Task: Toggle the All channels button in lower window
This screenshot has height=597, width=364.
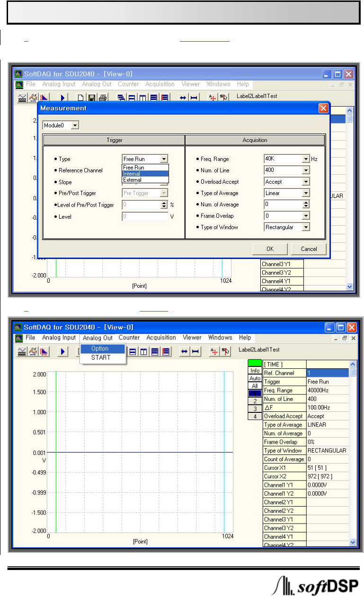Action: pos(255,386)
